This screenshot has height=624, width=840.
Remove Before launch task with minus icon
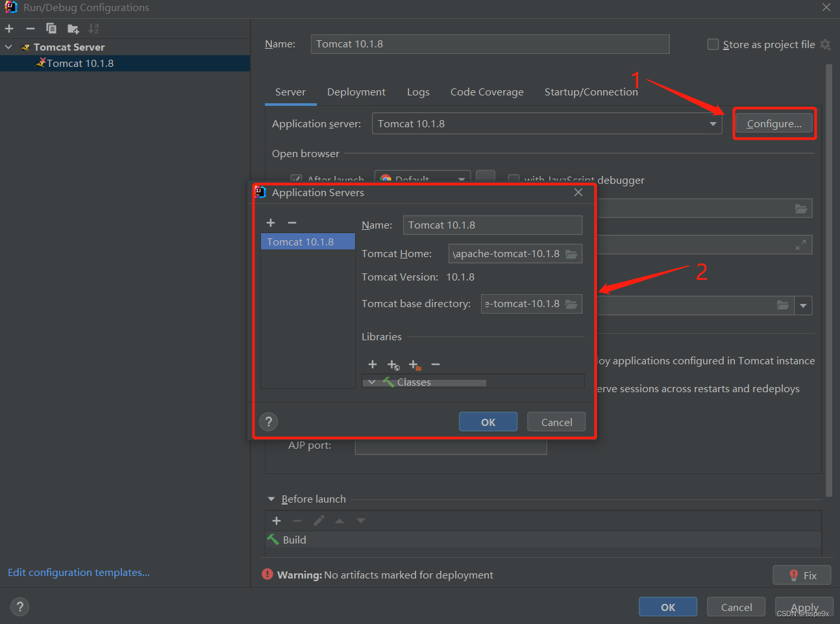297,521
